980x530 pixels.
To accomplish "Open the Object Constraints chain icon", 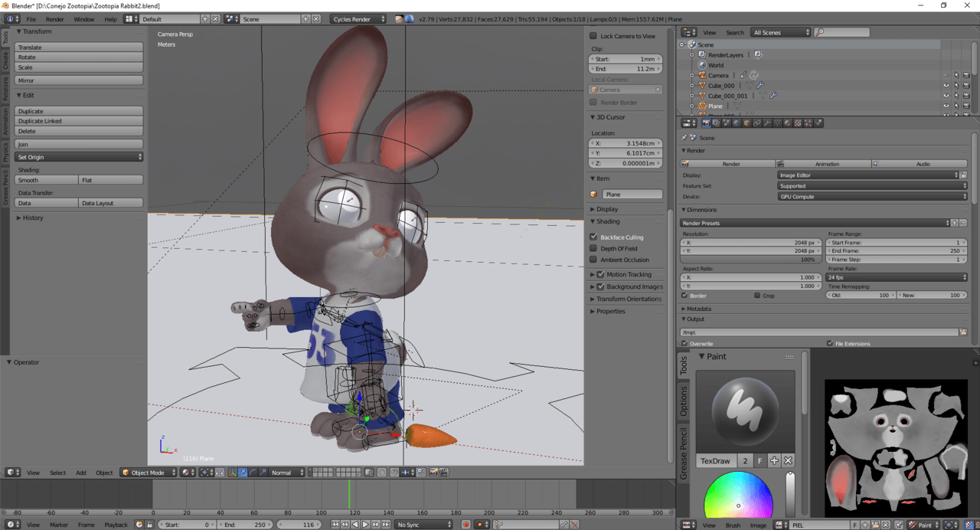I will click(x=756, y=123).
